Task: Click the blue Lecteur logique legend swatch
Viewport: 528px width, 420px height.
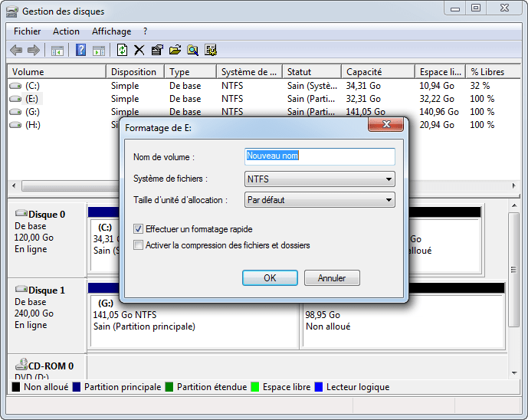Action: point(319,387)
